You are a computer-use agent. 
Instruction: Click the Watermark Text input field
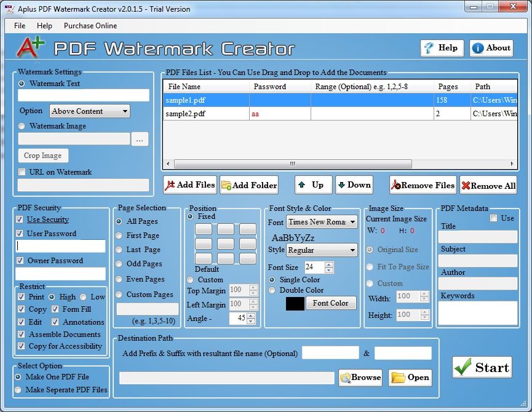tap(84, 95)
